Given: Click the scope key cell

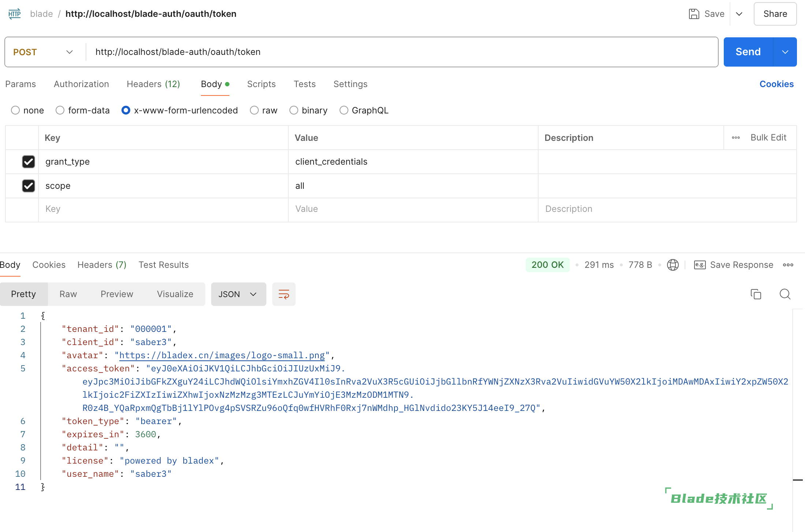Looking at the screenshot, I should click(163, 186).
